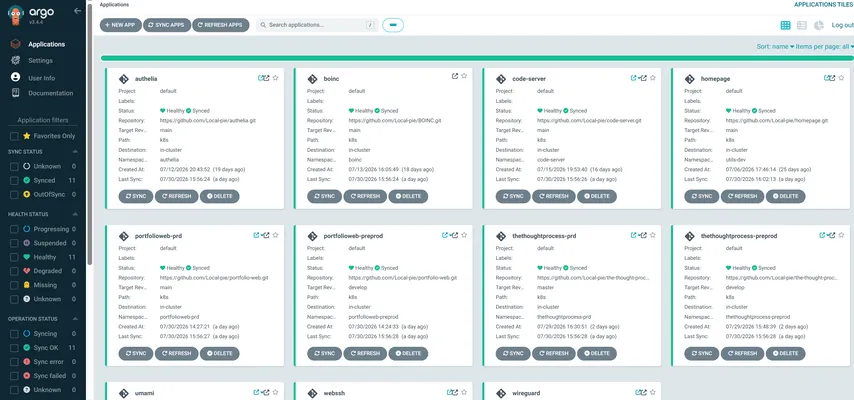
Task: Check the Sync OK operation filter
Action: pos(14,348)
